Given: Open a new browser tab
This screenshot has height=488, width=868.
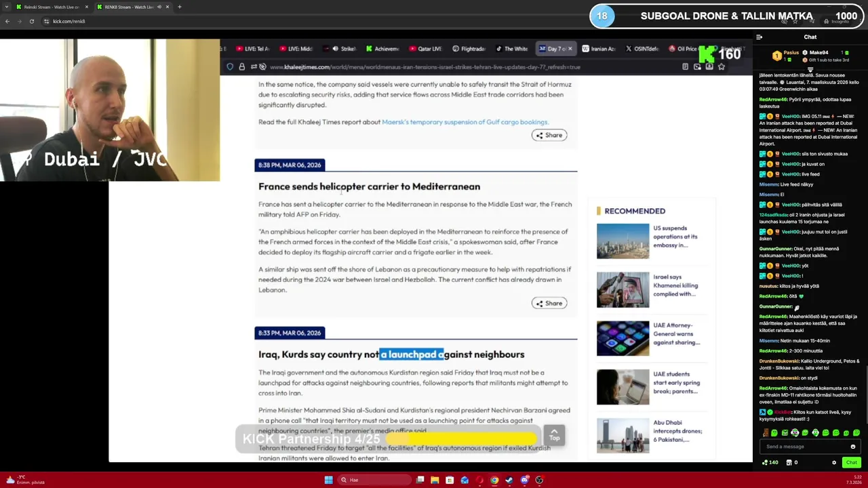Looking at the screenshot, I should [x=180, y=7].
